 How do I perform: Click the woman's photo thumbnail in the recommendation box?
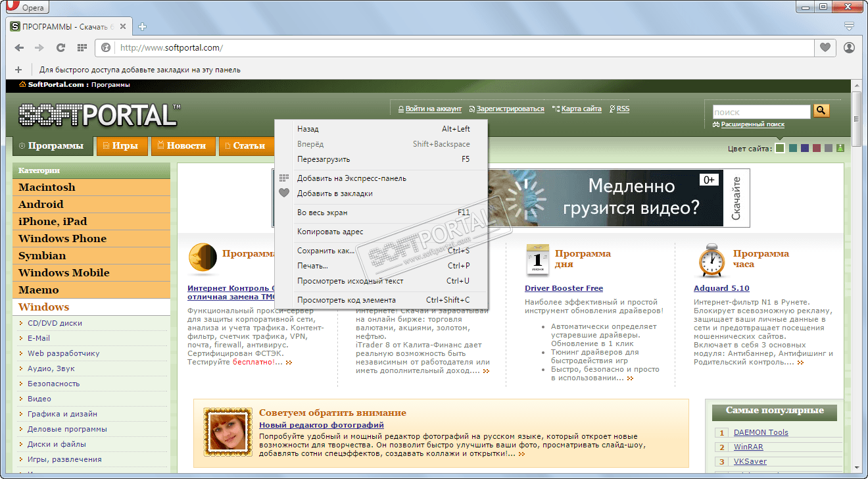(x=228, y=432)
